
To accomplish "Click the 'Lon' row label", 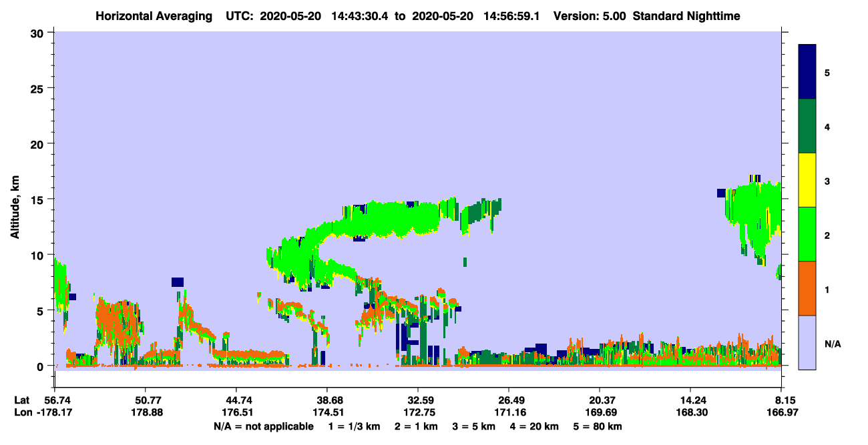I will pos(22,412).
